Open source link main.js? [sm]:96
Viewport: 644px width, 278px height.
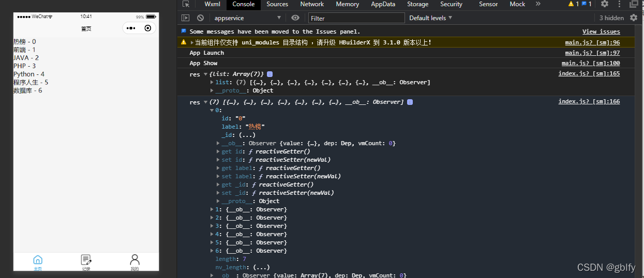(592, 42)
